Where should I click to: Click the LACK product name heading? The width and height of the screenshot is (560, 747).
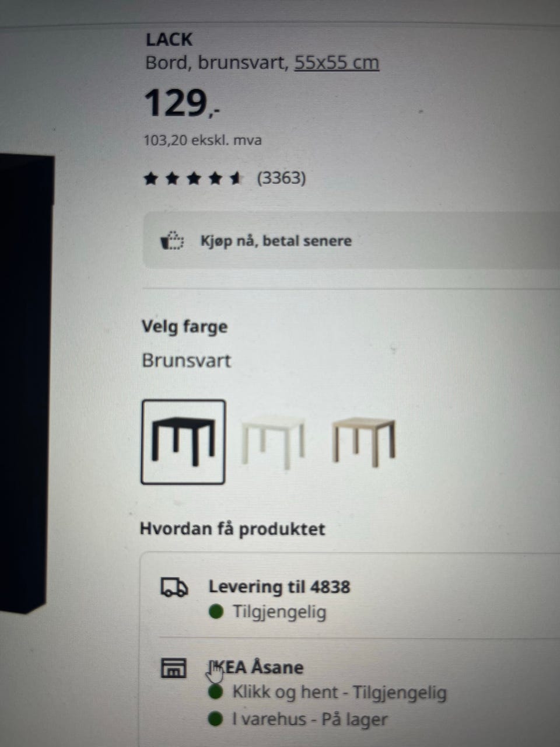(x=169, y=39)
